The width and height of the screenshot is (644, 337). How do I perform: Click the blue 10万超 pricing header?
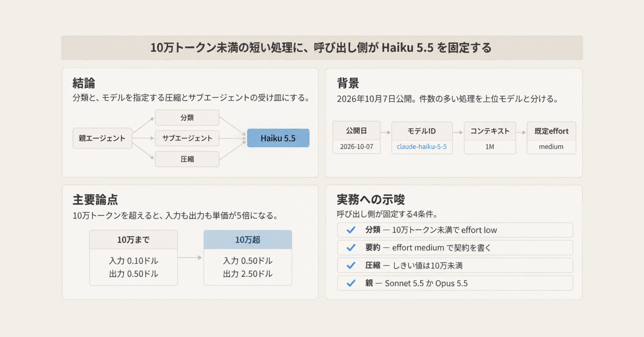pos(248,240)
